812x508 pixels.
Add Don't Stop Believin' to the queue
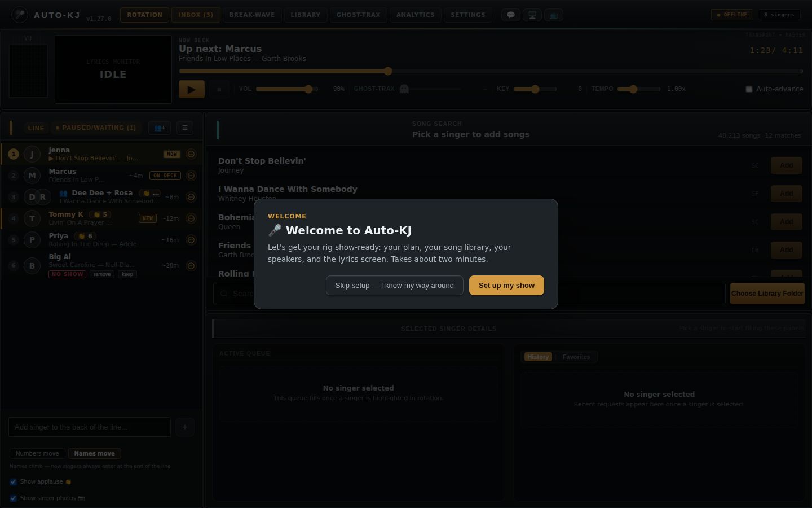coord(787,165)
